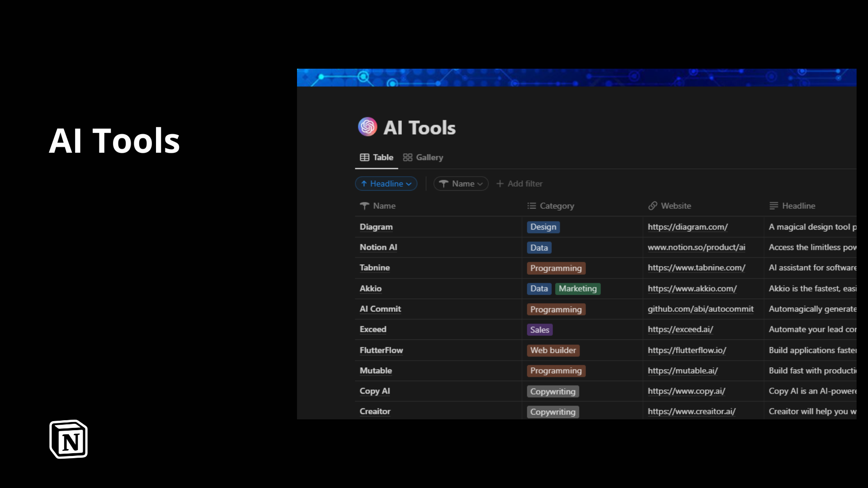Viewport: 868px width, 488px height.
Task: Open the Headline sort dropdown
Action: pos(386,183)
